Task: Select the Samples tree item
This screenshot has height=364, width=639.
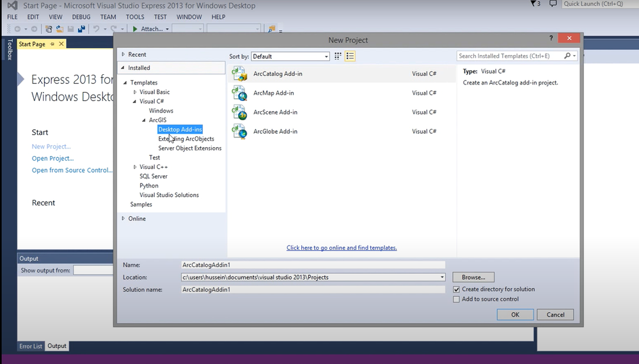Action: pyautogui.click(x=141, y=205)
